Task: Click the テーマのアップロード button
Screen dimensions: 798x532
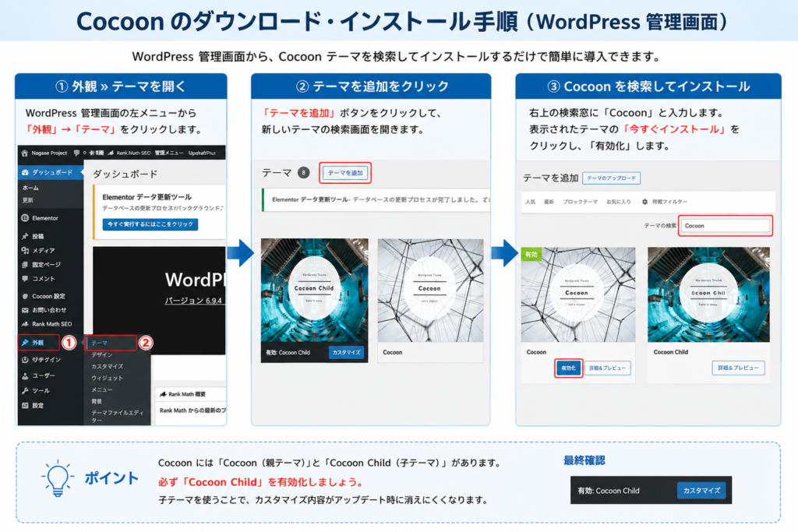Action: (x=611, y=178)
